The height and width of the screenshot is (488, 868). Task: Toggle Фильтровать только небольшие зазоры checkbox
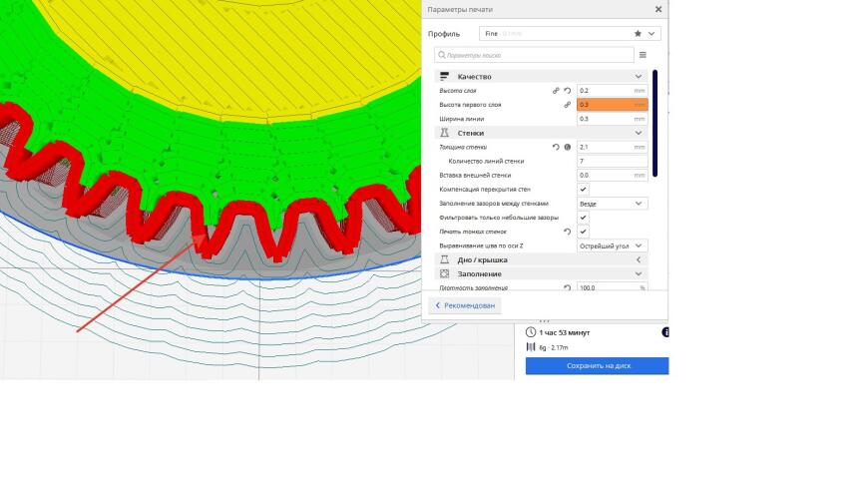tap(583, 218)
